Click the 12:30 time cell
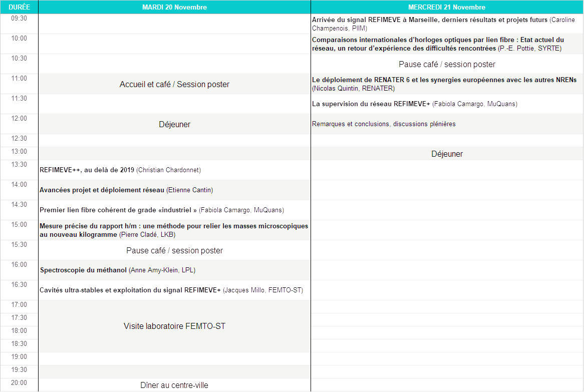This screenshot has height=392, width=584. [x=19, y=141]
